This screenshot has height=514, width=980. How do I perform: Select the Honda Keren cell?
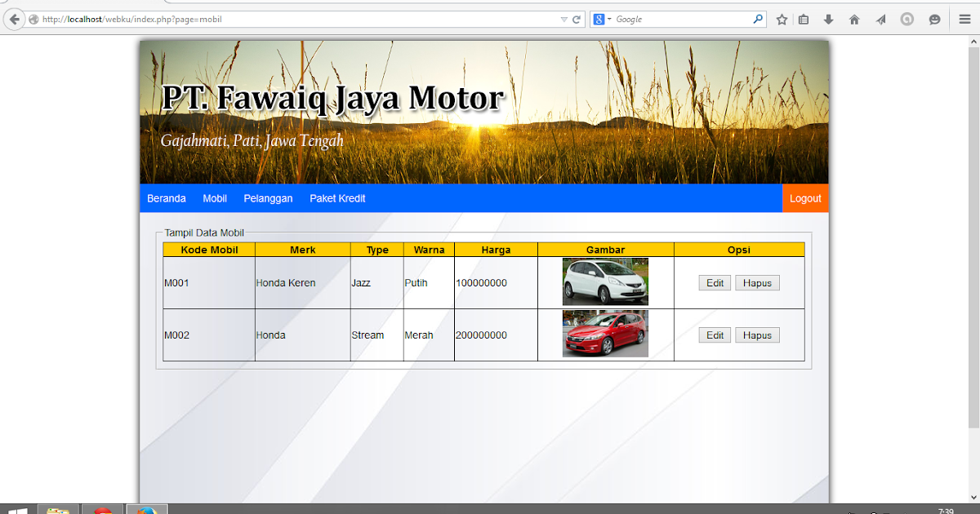[303, 283]
